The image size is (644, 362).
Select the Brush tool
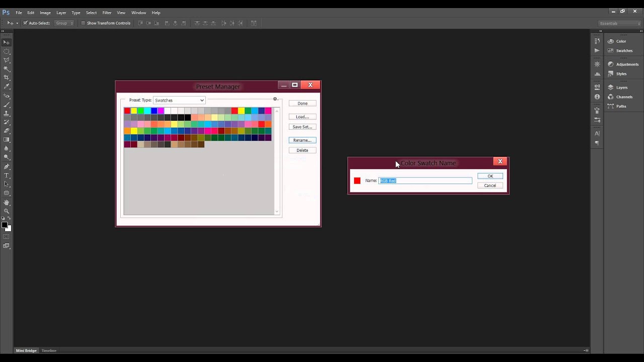pos(7,105)
